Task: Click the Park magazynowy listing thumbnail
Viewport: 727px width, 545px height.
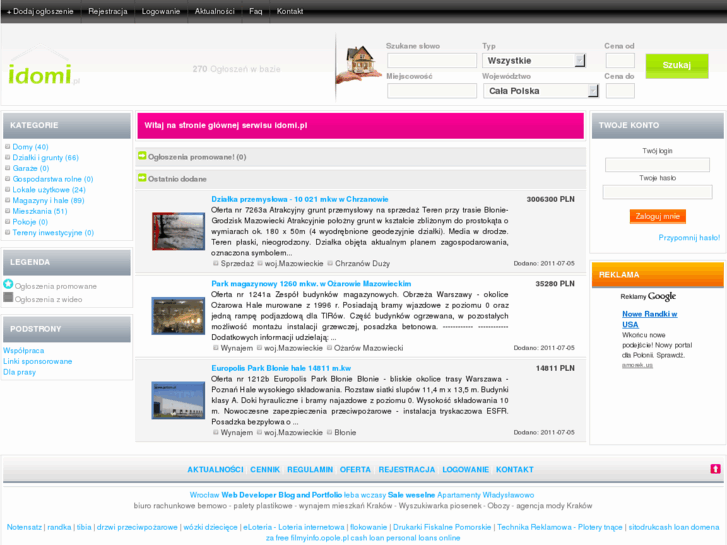Action: click(x=178, y=315)
